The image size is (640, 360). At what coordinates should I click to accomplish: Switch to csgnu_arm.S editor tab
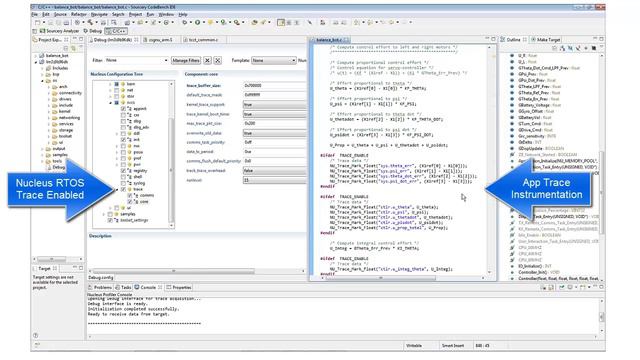coord(160,40)
